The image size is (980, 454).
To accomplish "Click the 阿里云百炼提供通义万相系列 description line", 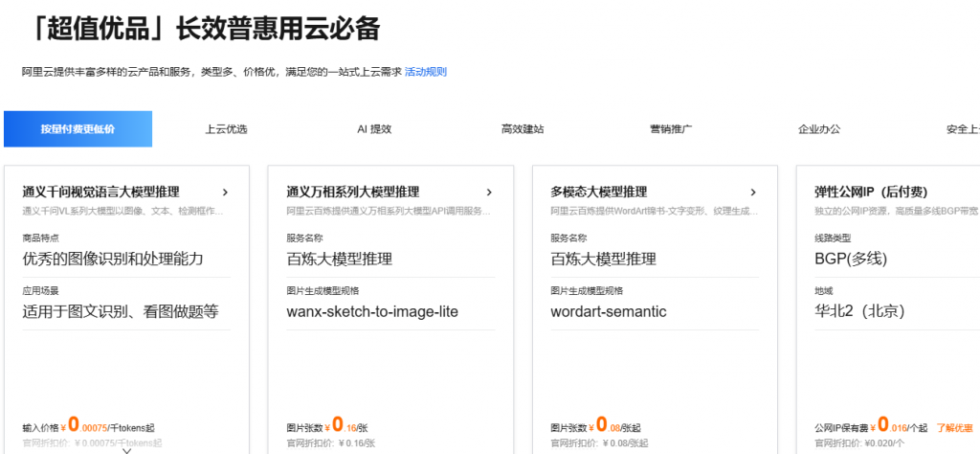I will tap(389, 212).
